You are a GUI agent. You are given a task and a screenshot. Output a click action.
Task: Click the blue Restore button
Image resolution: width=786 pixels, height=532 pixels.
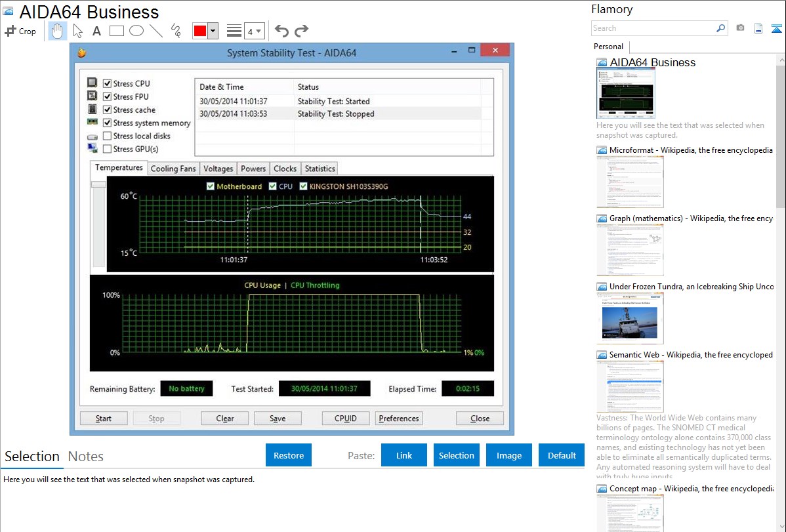click(289, 455)
